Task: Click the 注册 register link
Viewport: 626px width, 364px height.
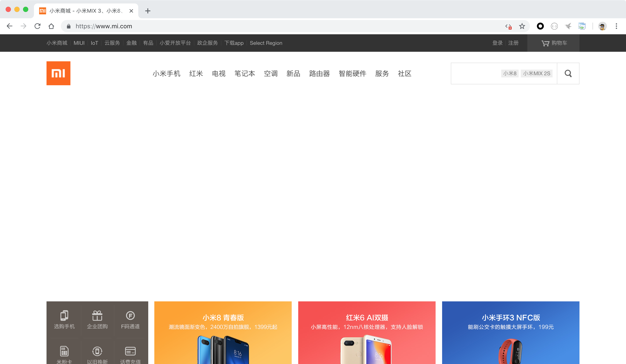Action: coord(513,43)
